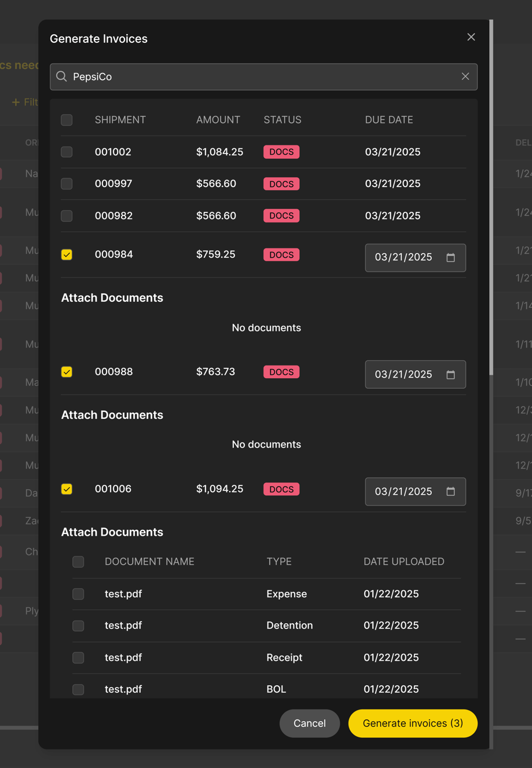Open calendar picker for shipment 000984
The height and width of the screenshot is (768, 532).
coord(450,257)
